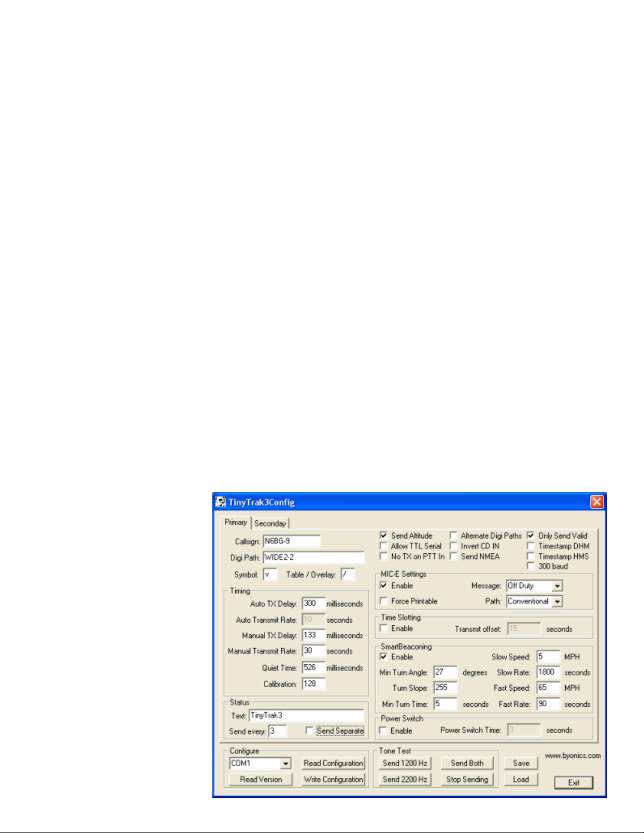Click the Read Version button
The width and height of the screenshot is (644, 833).
coord(261,779)
